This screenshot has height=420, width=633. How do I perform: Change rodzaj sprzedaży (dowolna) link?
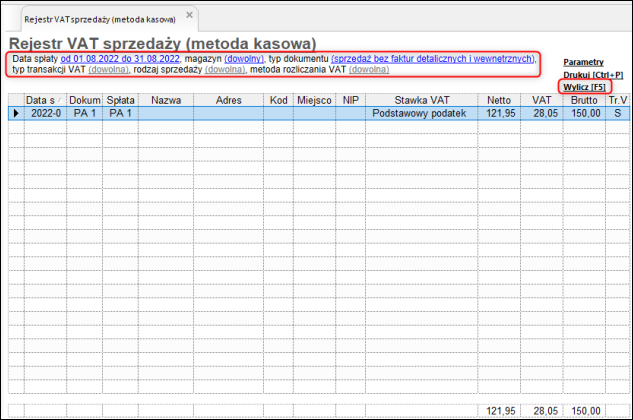pyautogui.click(x=225, y=70)
